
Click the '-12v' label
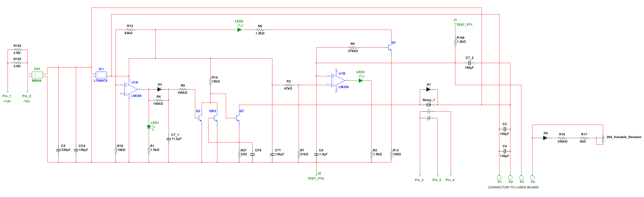pyautogui.click(x=26, y=101)
